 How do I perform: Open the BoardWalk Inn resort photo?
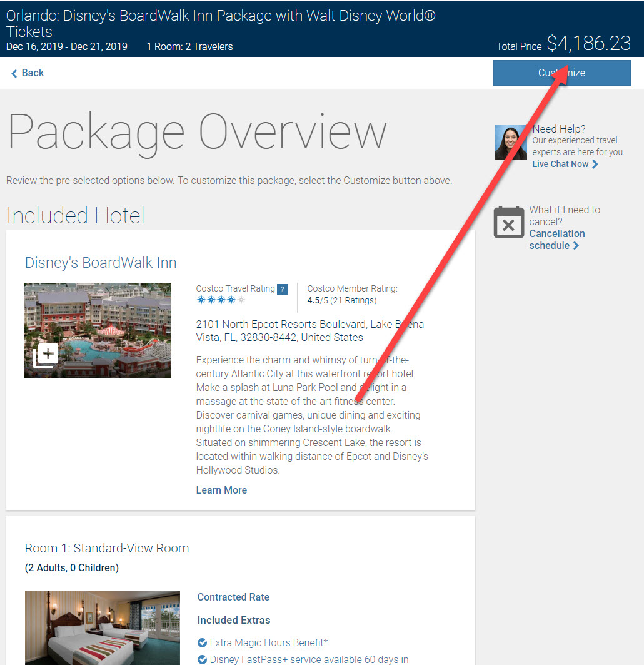click(98, 330)
